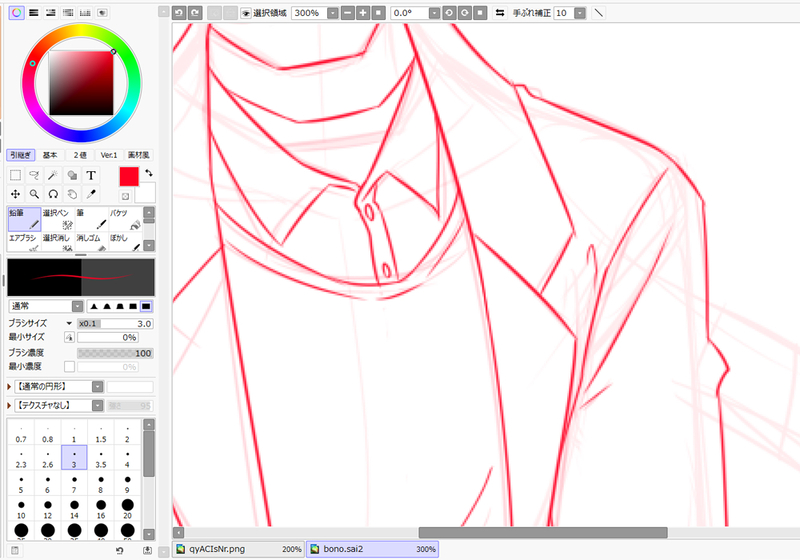This screenshot has width=800, height=560.
Task: Switch to the Ver.1 tab
Action: [x=109, y=155]
